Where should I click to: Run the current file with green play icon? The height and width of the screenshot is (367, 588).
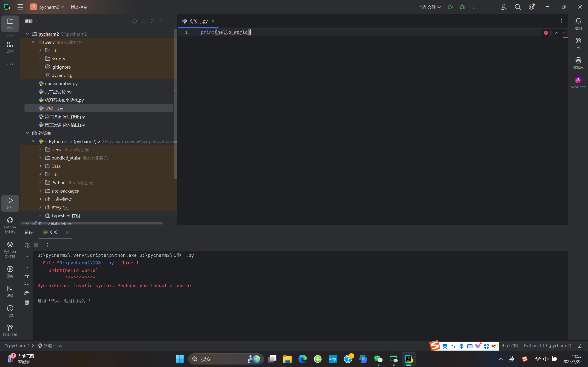click(450, 7)
